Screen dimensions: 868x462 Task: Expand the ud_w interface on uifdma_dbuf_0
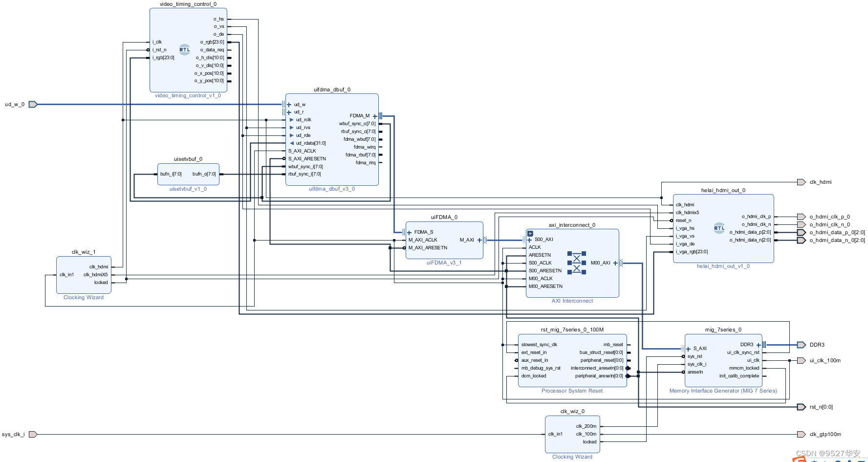pyautogui.click(x=289, y=105)
